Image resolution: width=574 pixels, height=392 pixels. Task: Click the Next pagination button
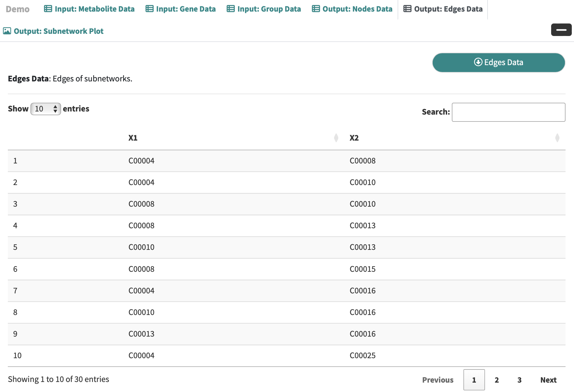(x=548, y=380)
